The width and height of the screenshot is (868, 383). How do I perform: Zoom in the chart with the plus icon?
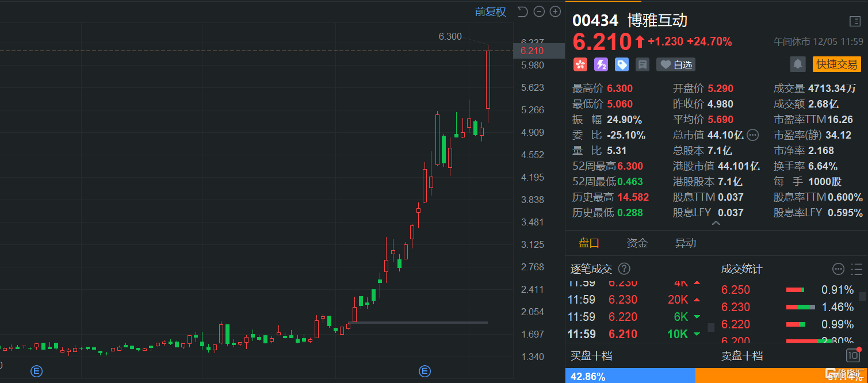555,12
